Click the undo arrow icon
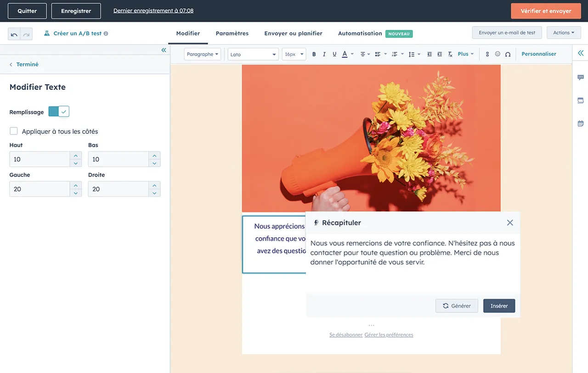 pos(14,34)
